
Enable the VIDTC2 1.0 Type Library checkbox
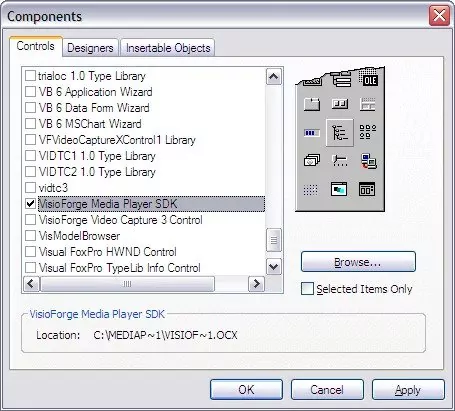(x=30, y=172)
